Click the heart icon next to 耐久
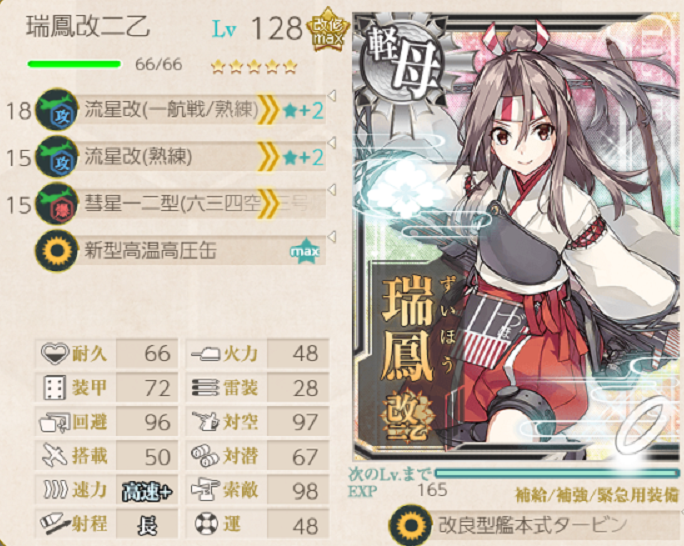Image resolution: width=684 pixels, height=546 pixels. coord(55,353)
